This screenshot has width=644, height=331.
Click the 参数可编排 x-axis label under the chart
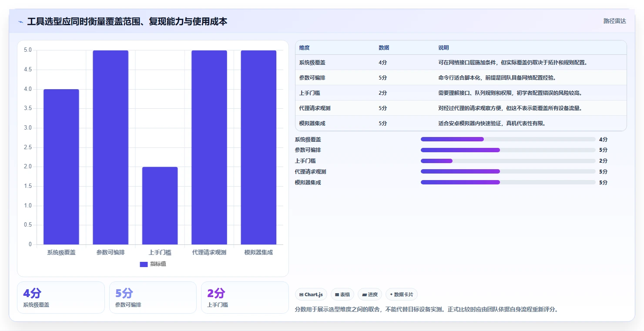coord(111,252)
